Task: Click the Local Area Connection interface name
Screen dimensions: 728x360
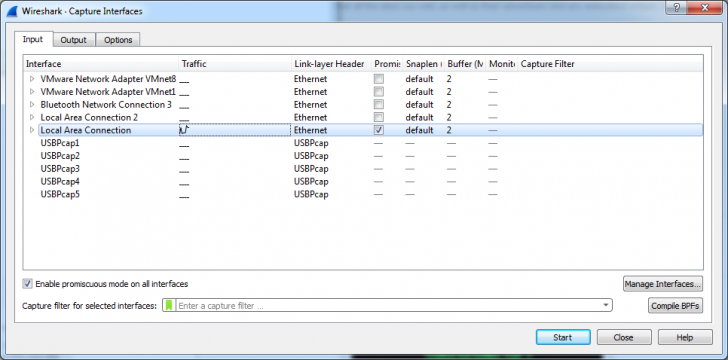Action: point(85,130)
